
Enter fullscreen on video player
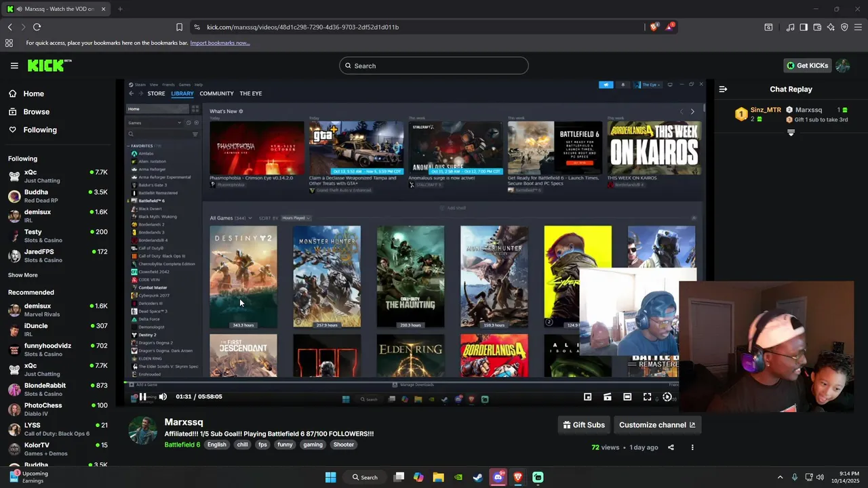tap(647, 396)
